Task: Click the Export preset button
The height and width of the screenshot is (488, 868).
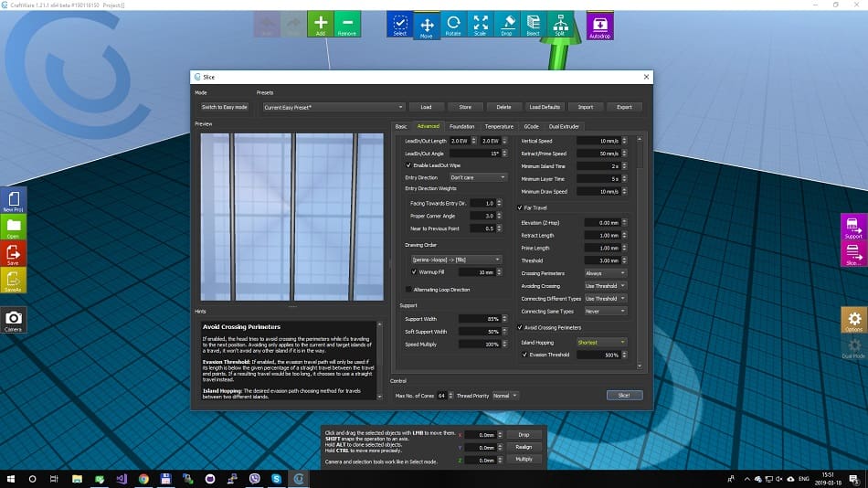Action: pos(624,107)
